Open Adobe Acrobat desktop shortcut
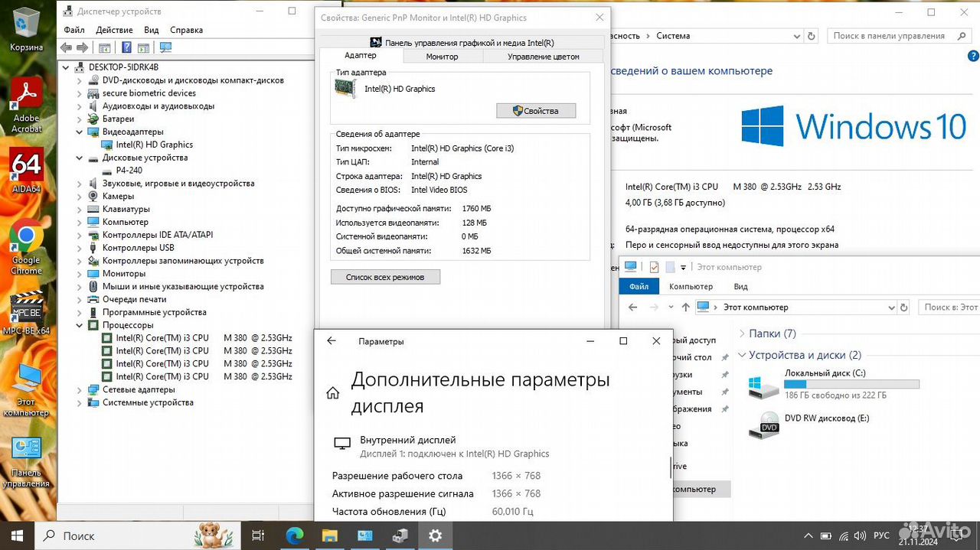 coord(27,104)
